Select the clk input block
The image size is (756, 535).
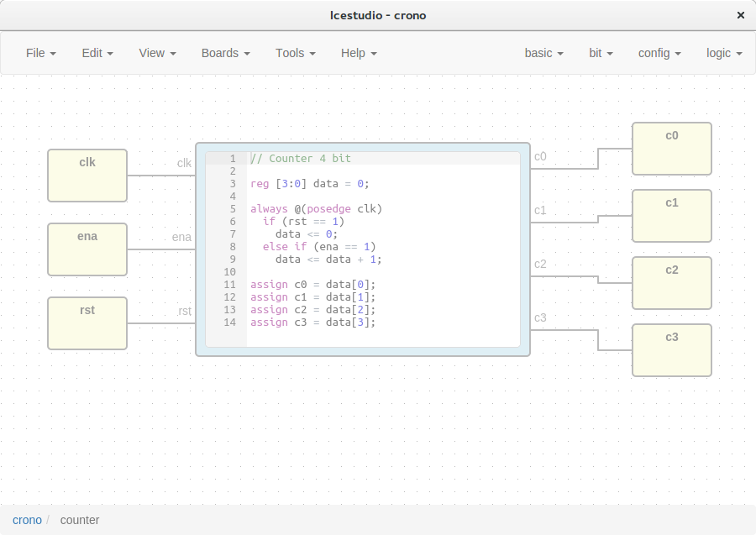pyautogui.click(x=87, y=176)
